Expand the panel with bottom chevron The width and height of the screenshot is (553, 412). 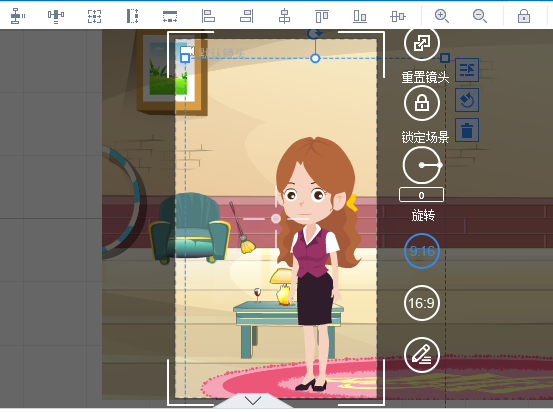(253, 401)
